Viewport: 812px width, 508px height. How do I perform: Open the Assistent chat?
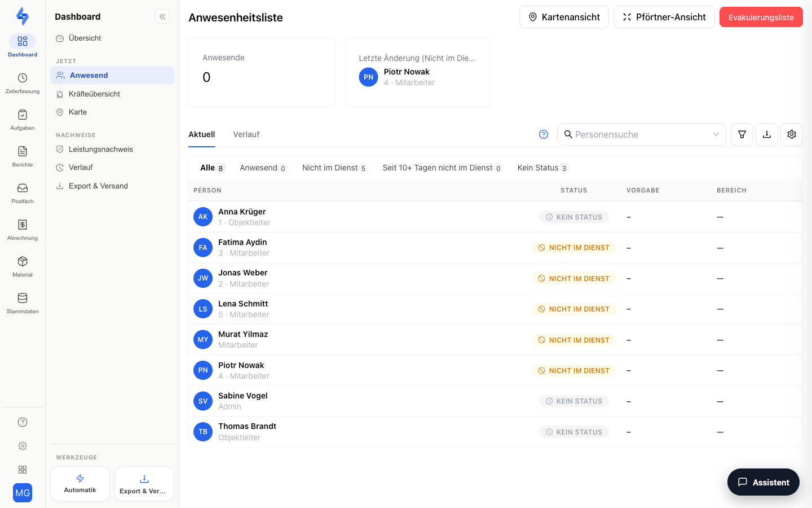pos(764,482)
